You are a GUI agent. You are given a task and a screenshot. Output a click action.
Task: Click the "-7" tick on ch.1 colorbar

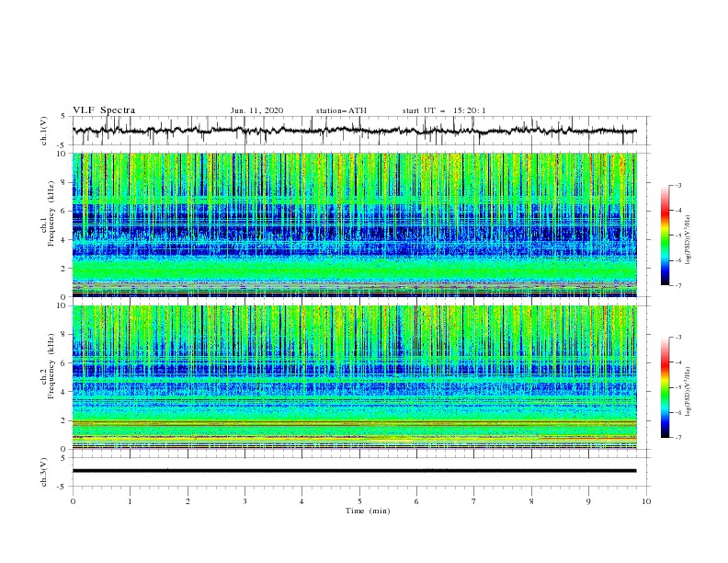point(677,285)
